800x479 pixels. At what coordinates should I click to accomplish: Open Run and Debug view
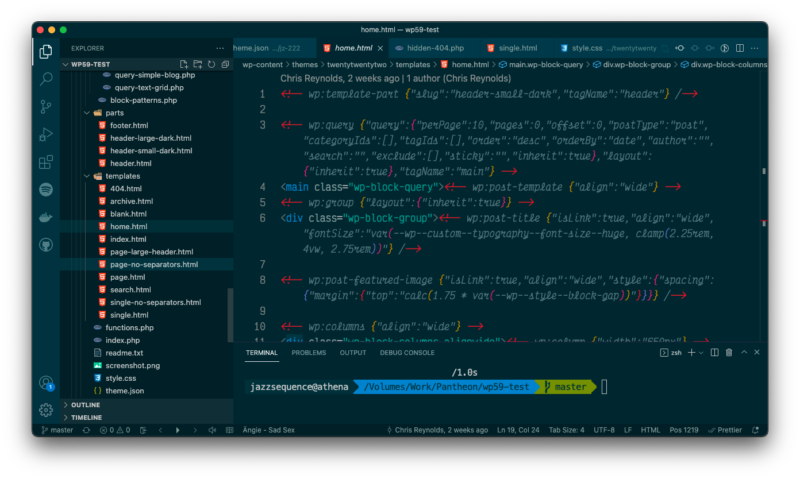[46, 134]
